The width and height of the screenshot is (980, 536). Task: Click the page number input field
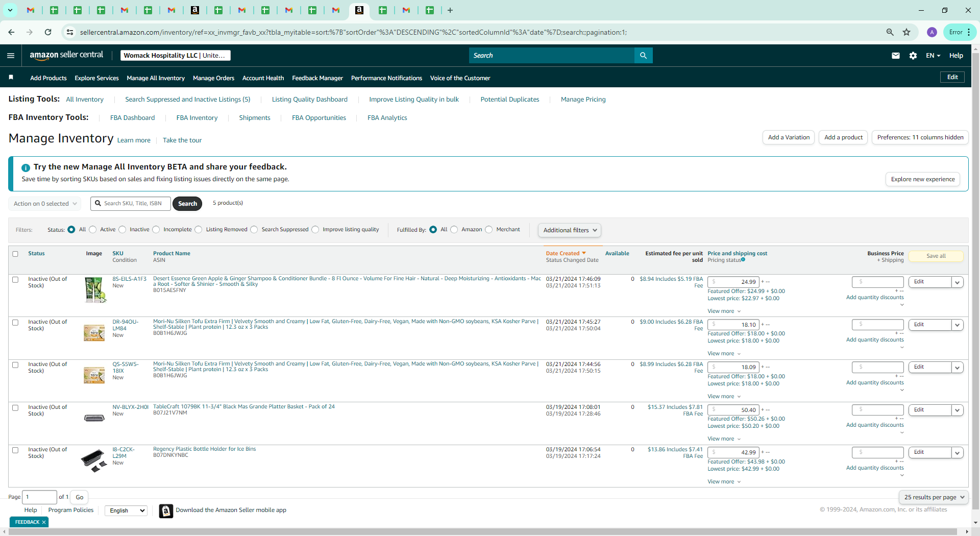[39, 497]
